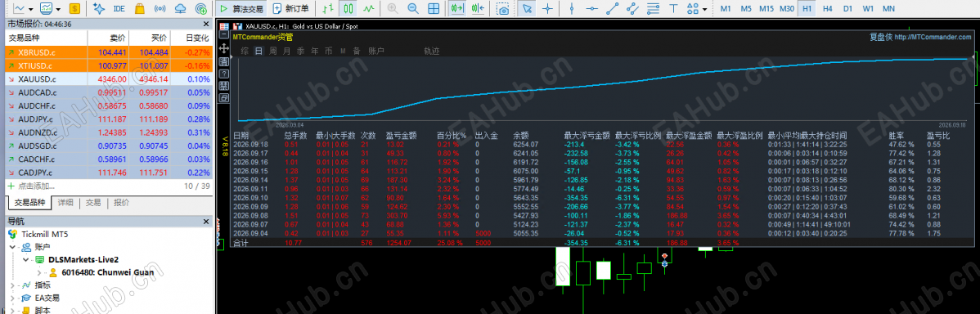The height and width of the screenshot is (314, 980).
Task: Open the depth of market dollar icon
Action: click(x=74, y=9)
